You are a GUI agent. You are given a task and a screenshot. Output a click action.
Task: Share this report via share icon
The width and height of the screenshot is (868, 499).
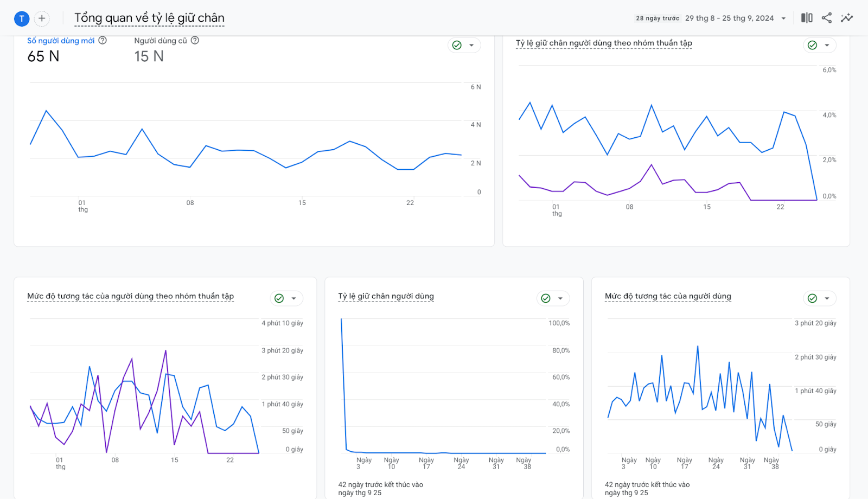tap(826, 18)
